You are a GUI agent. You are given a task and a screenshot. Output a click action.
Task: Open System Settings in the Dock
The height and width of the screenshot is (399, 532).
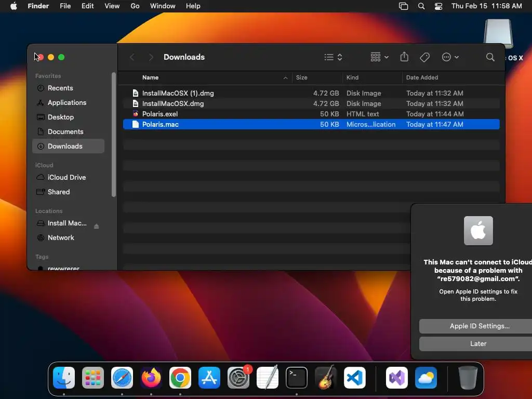(238, 378)
